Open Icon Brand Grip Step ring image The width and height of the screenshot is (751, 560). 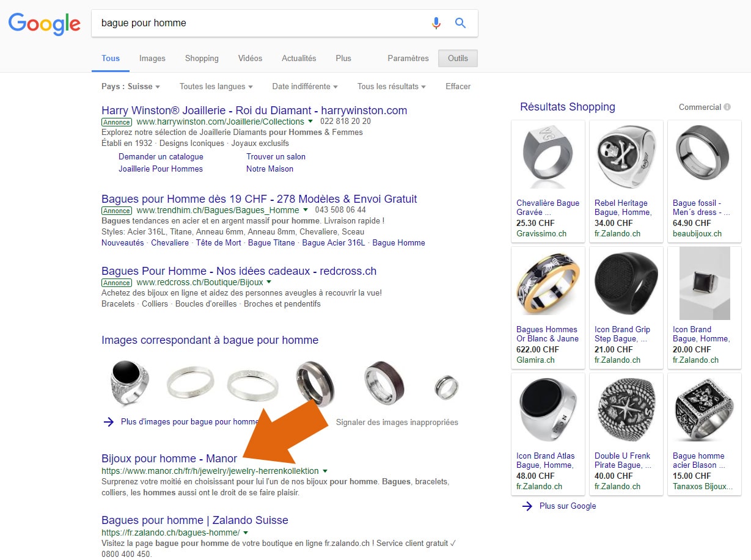(x=626, y=284)
